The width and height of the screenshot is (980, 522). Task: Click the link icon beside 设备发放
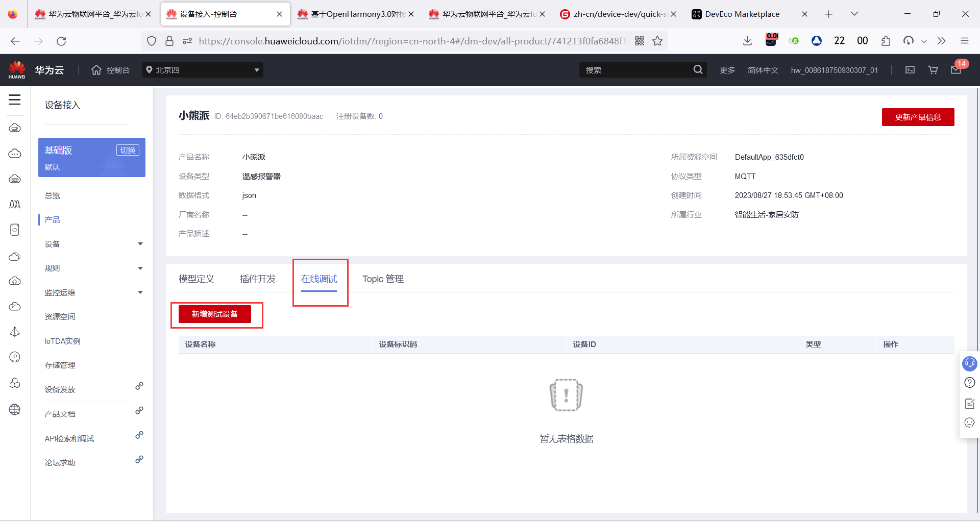(x=139, y=386)
